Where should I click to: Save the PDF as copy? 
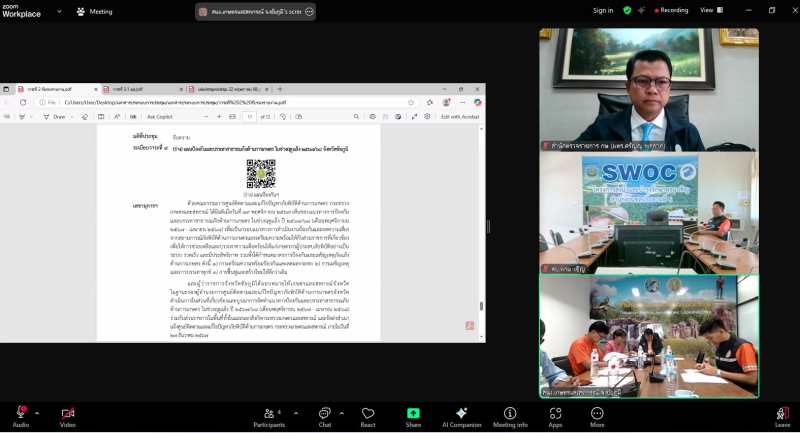point(398,117)
